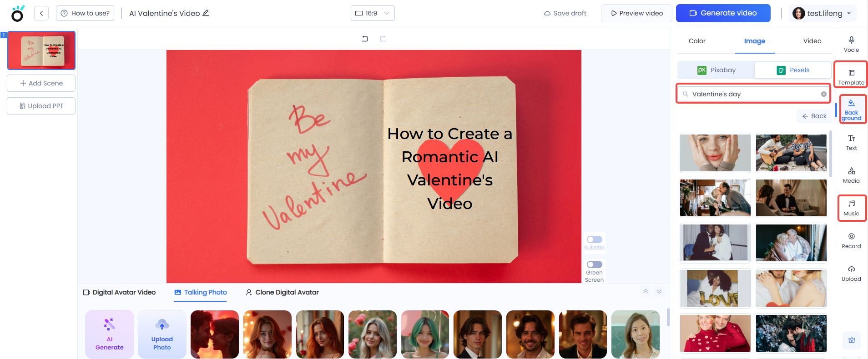Clear the Valentine's day search text

coord(823,94)
